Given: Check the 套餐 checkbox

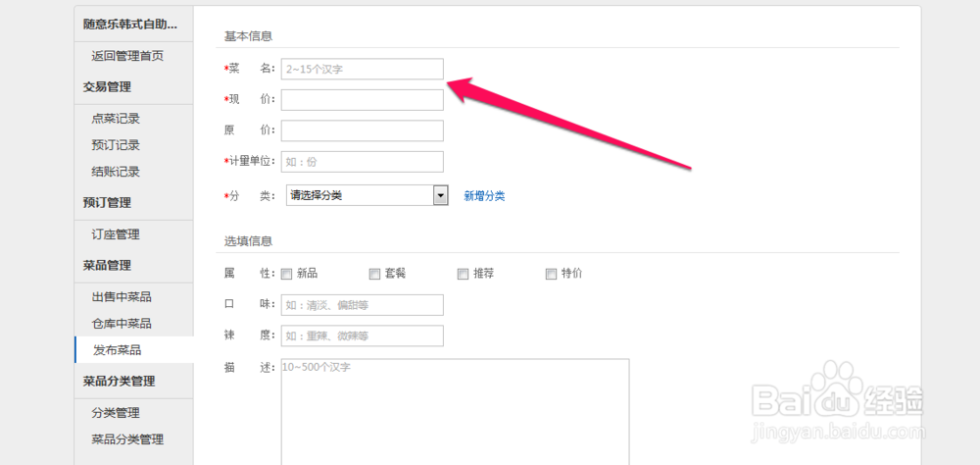Looking at the screenshot, I should tap(375, 274).
